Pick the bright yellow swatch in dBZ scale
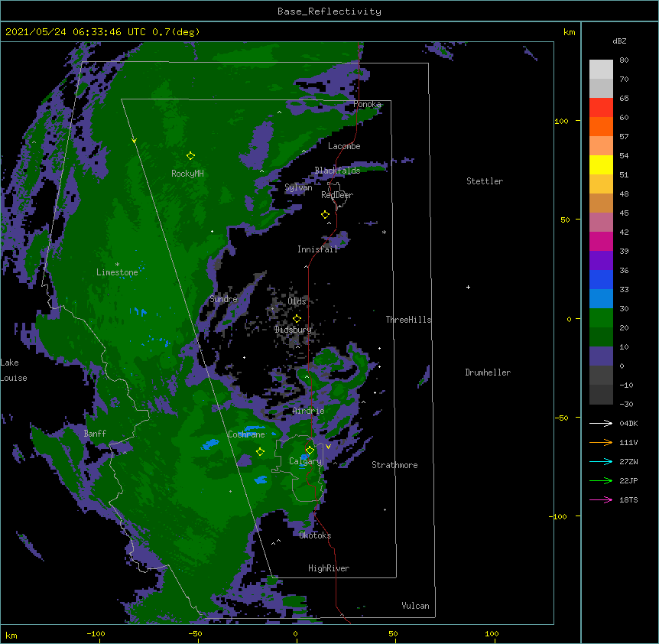The height and width of the screenshot is (644, 659). 601,164
